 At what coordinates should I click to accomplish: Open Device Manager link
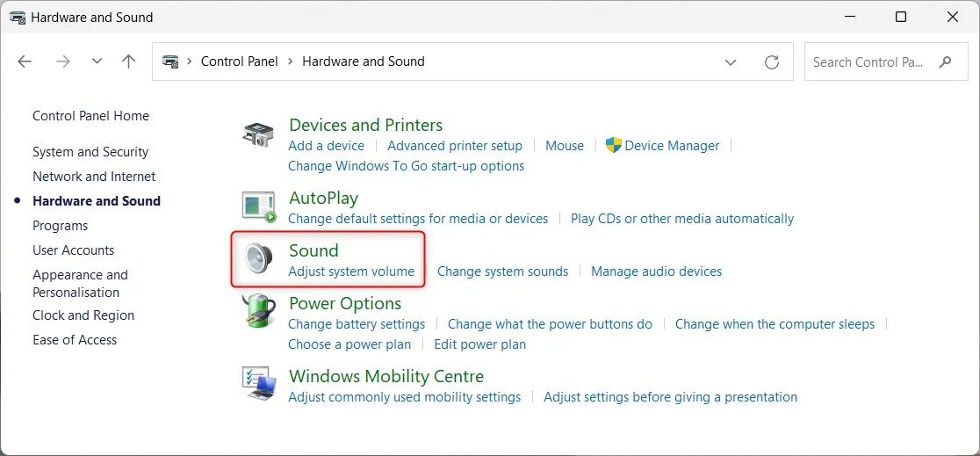pyautogui.click(x=672, y=146)
